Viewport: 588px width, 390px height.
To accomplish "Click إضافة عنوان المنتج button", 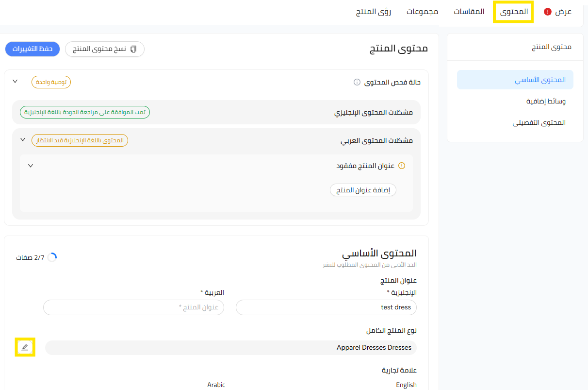I will 363,190.
